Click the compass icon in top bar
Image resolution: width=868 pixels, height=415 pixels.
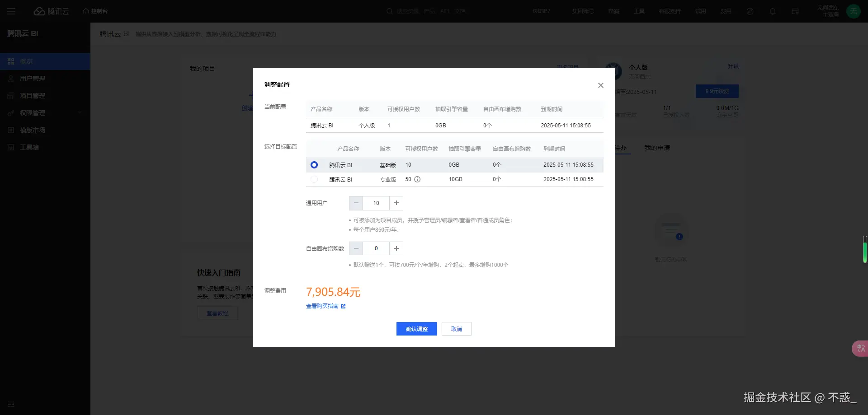750,11
